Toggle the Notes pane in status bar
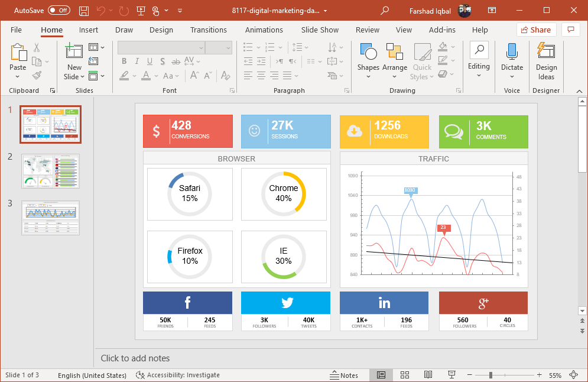This screenshot has height=382, width=588. 344,375
